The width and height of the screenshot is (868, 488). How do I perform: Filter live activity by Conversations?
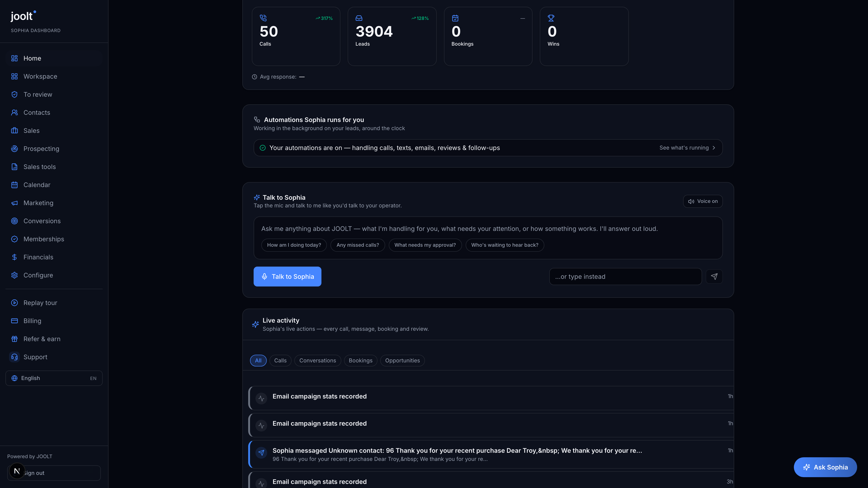[317, 361]
